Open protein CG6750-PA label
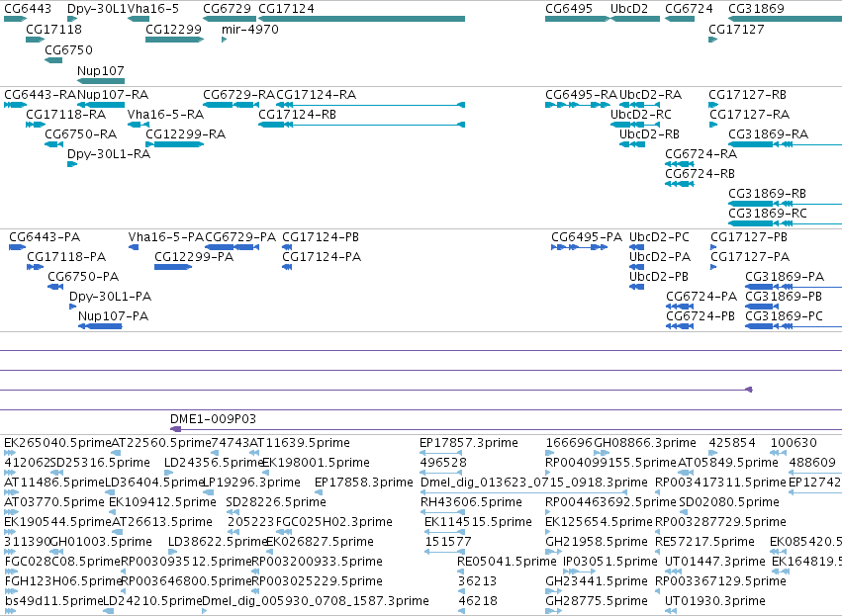842x616 pixels. (83, 277)
